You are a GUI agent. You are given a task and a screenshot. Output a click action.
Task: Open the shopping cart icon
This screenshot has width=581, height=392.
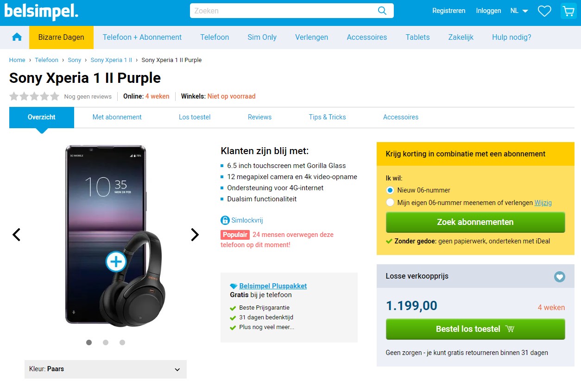point(568,11)
